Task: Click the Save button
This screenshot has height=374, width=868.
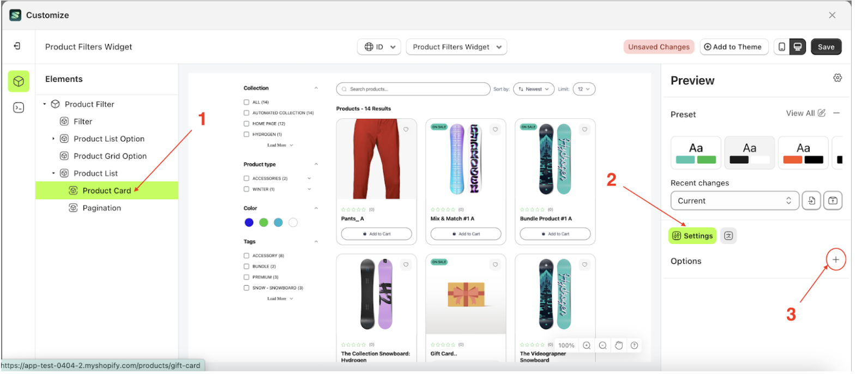Action: (825, 47)
